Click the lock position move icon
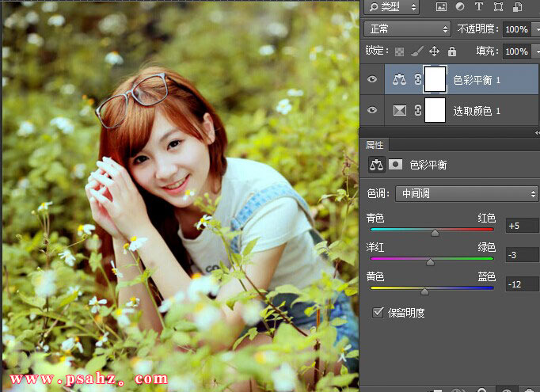Viewport: 540px width, 392px height. (x=435, y=51)
